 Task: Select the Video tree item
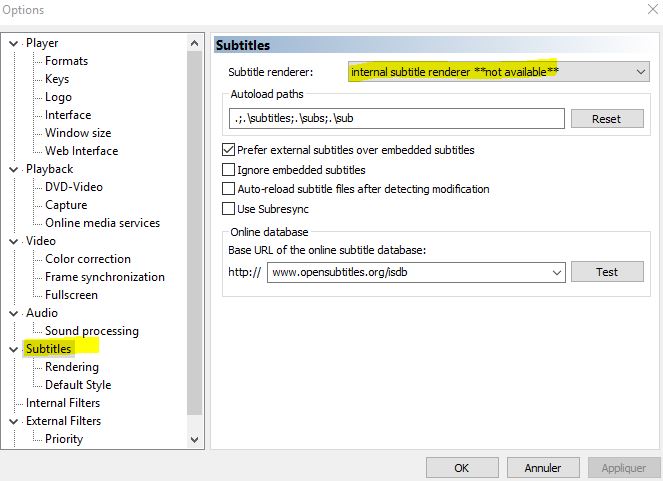coord(41,241)
